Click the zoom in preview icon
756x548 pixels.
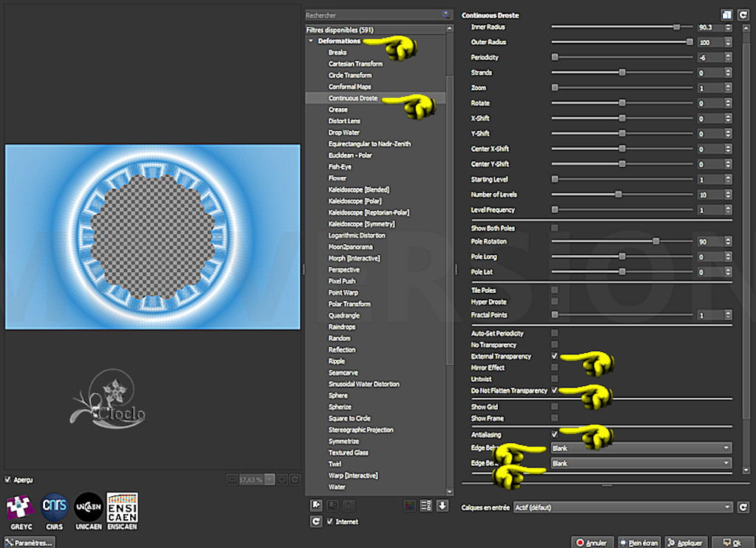click(282, 479)
